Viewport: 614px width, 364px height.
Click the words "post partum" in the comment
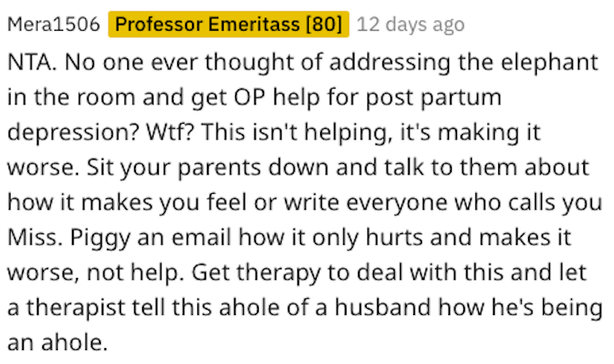433,98
